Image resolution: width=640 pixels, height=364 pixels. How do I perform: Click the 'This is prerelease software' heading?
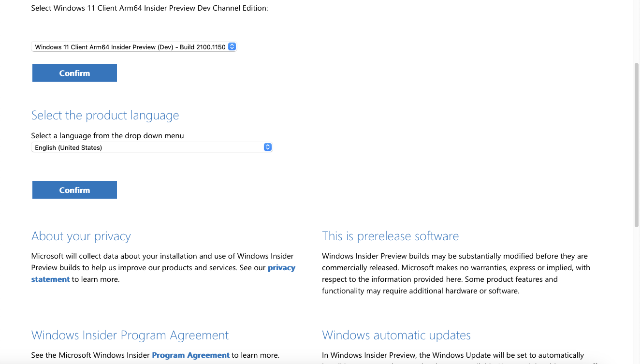pos(390,236)
